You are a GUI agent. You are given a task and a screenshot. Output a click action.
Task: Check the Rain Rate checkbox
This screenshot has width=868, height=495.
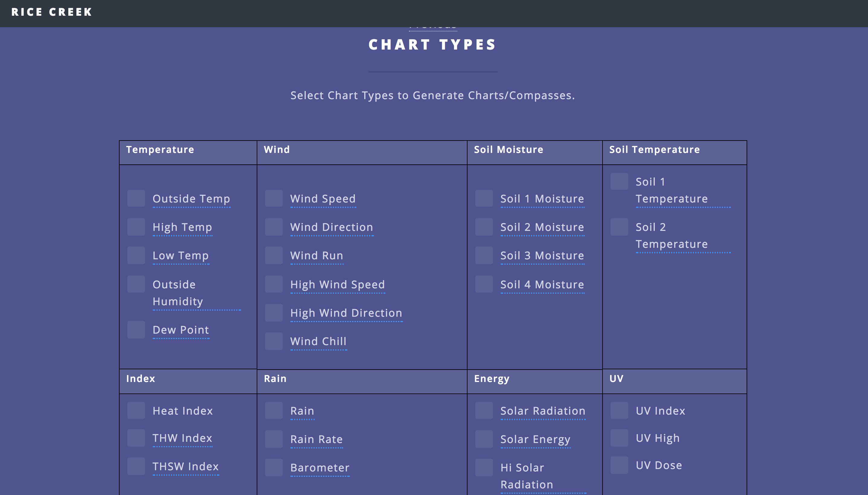(274, 439)
